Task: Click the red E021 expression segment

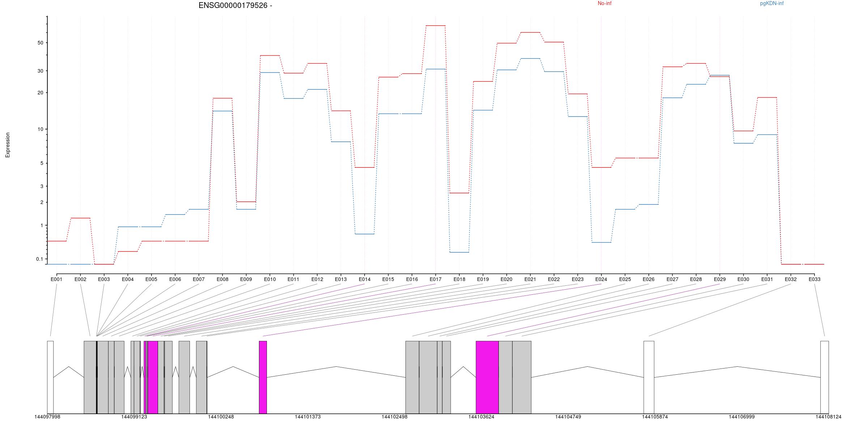Action: [530, 32]
